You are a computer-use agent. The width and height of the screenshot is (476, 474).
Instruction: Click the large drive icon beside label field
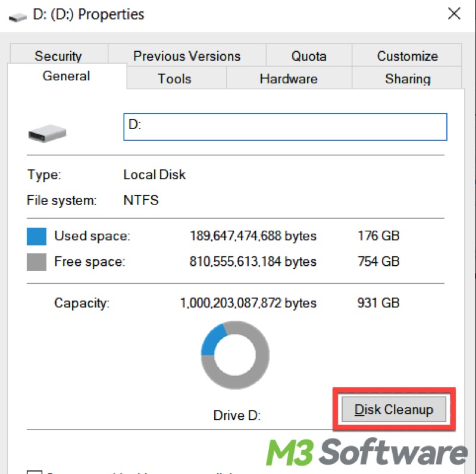point(47,133)
